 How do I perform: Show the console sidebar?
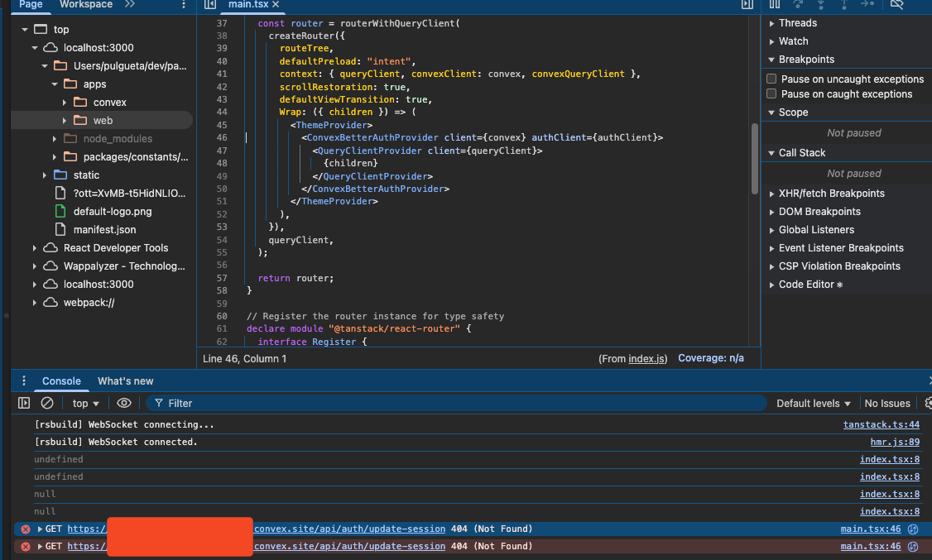[24, 403]
